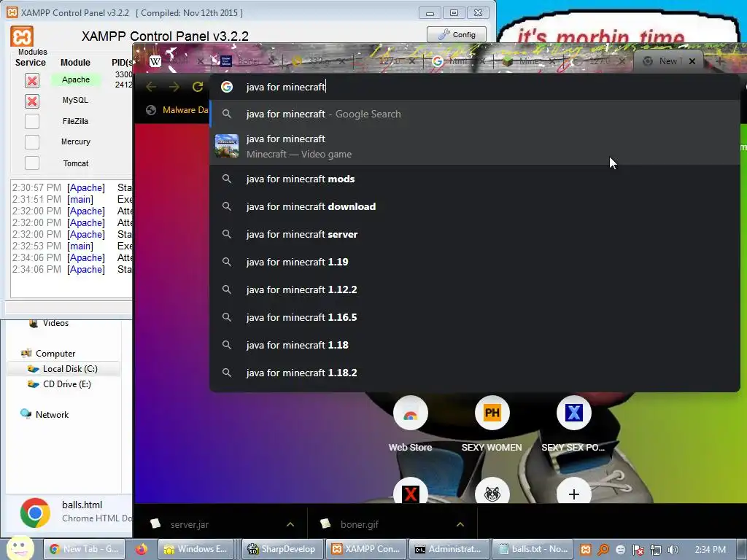Click the Minecraft thumbnail in the suggestions
747x560 pixels.
click(227, 146)
